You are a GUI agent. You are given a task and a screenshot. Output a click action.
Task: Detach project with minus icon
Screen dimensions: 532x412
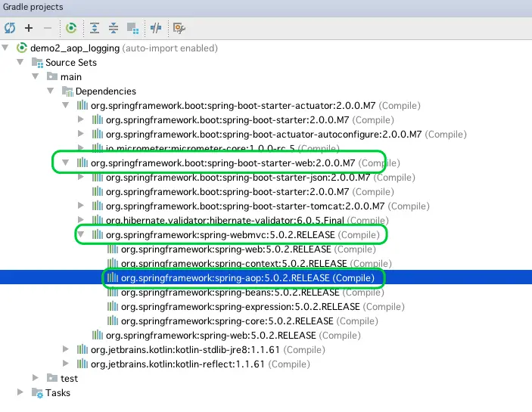point(48,28)
